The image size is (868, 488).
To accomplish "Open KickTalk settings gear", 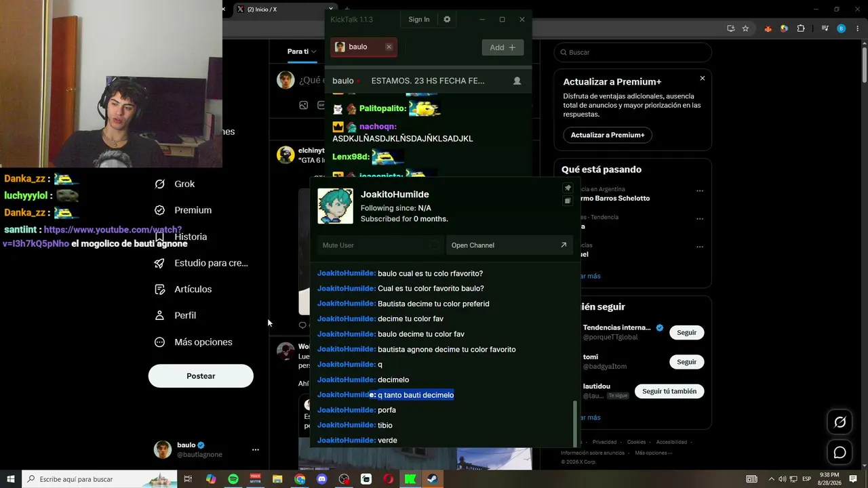I will pyautogui.click(x=447, y=20).
